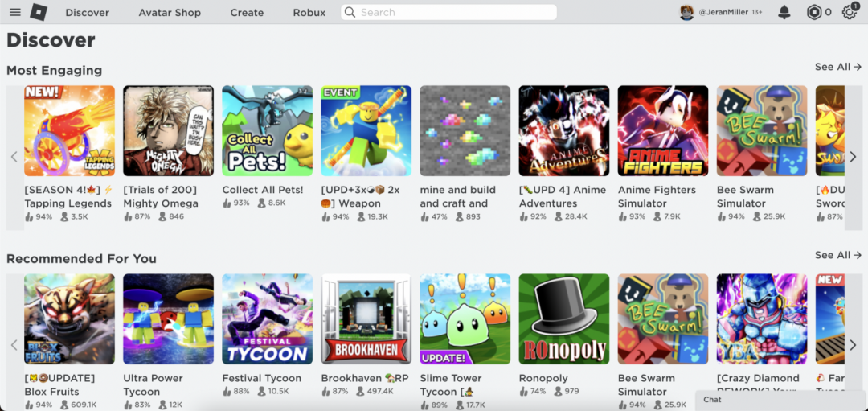Screen dimensions: 868x411
Task: Click Mighty Omega 846 players icon
Action: point(162,216)
